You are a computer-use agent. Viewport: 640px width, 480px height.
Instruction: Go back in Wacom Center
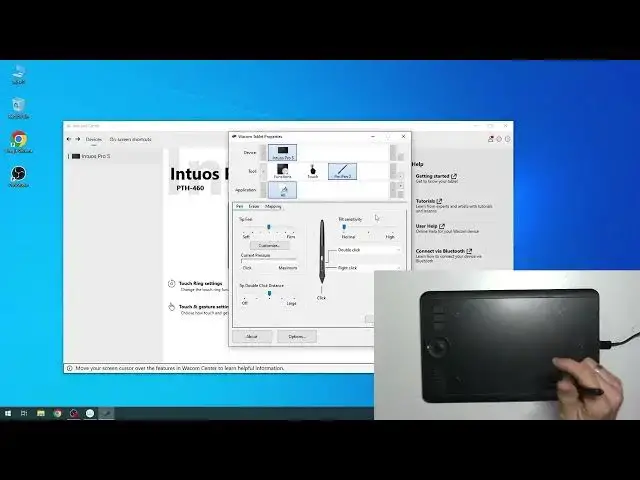pos(69,139)
